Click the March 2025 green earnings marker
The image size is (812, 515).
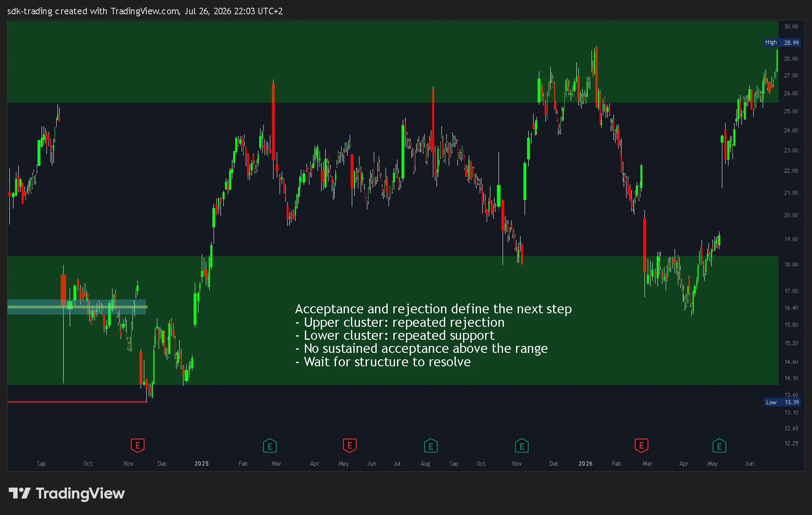(270, 446)
